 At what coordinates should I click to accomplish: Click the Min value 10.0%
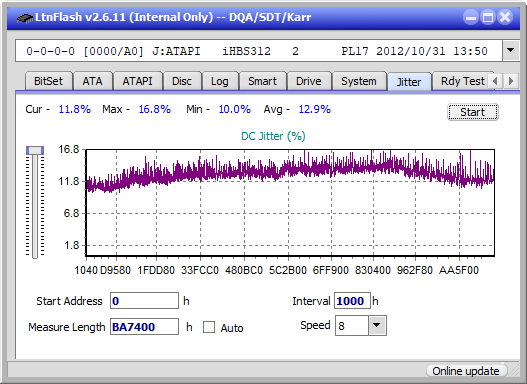pos(235,109)
